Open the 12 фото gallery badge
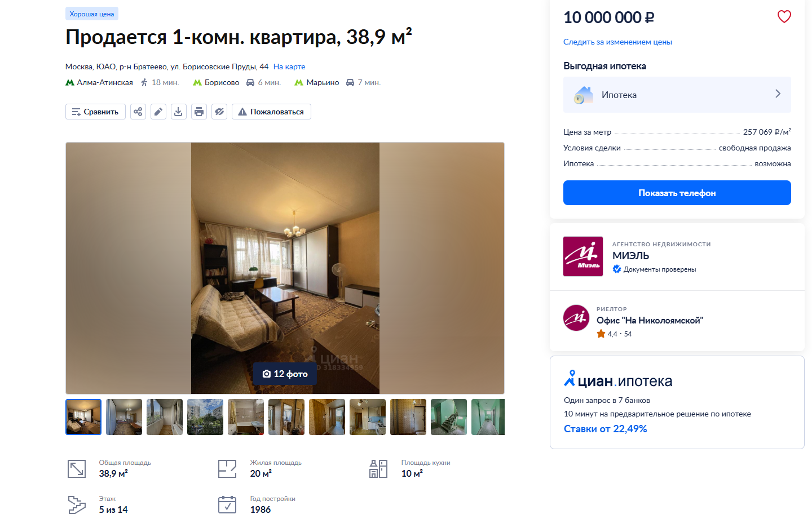Viewport: 812px width, 532px height. coord(285,374)
